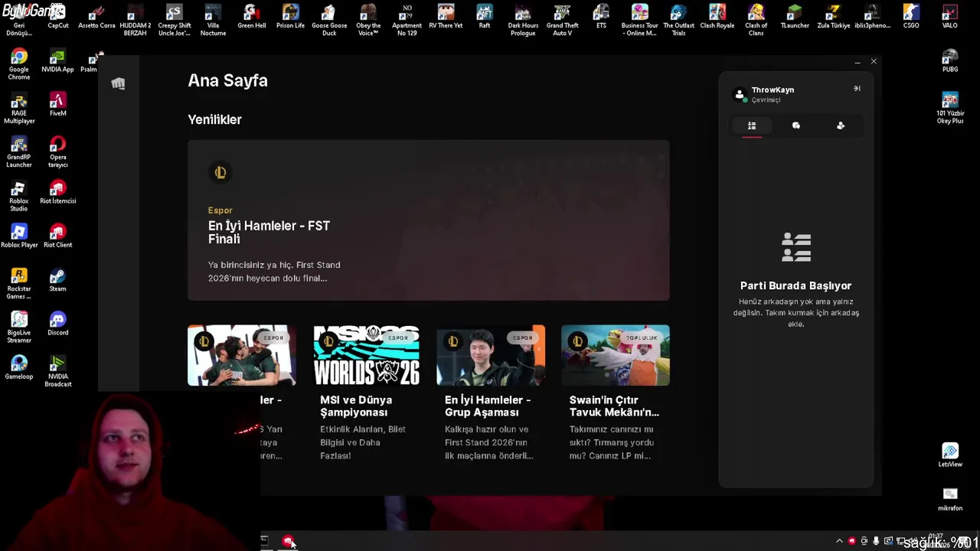Click the microphone icon in system tray
The height and width of the screenshot is (551, 980).
tap(876, 541)
